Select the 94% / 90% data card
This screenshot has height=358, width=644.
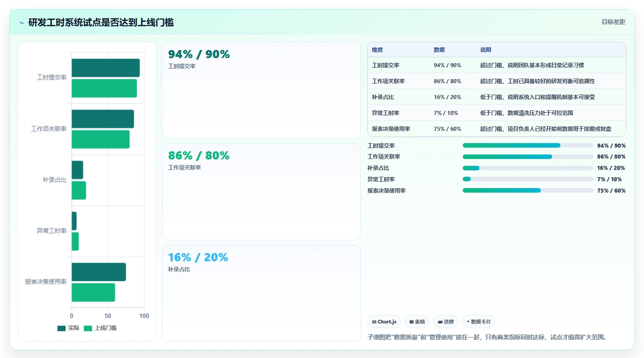click(261, 90)
